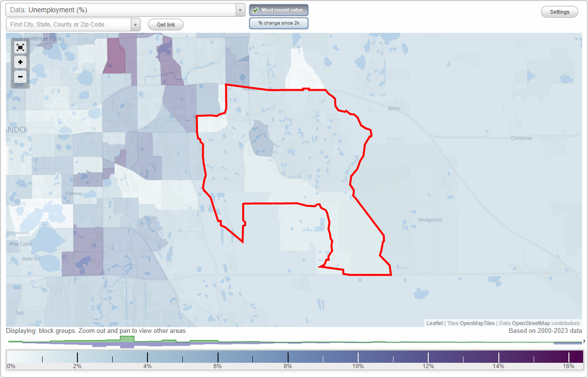Image resolution: width=588 pixels, height=378 pixels.
Task: Switch to % change since 2k view
Action: (278, 23)
